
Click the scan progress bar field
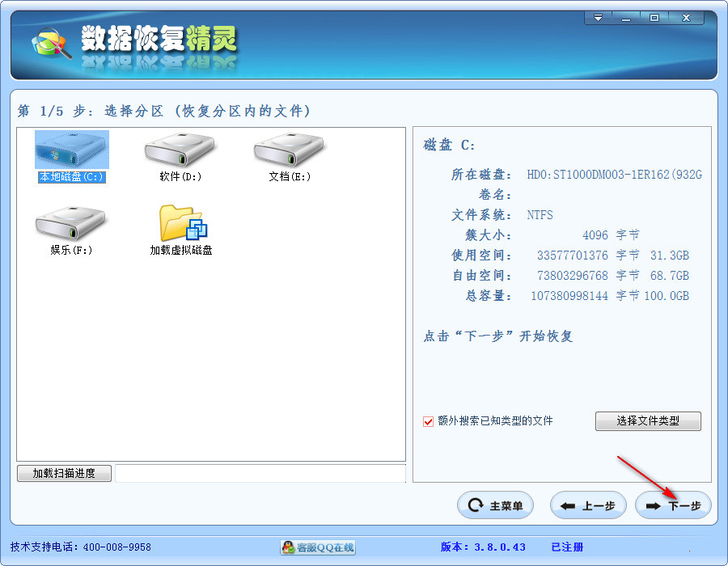[260, 473]
